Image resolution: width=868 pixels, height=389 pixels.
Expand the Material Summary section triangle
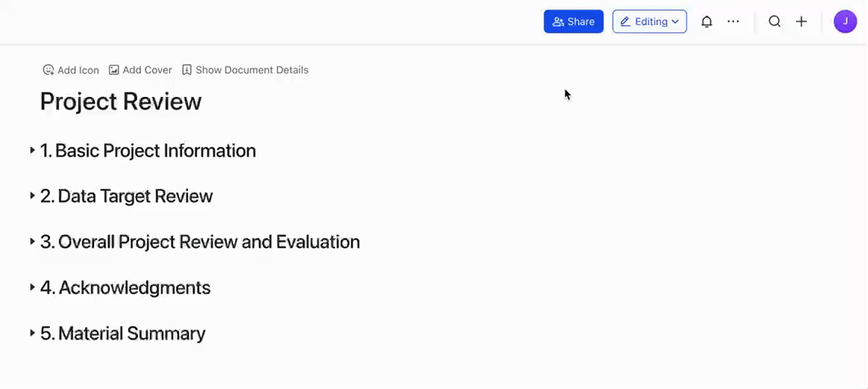tap(32, 333)
